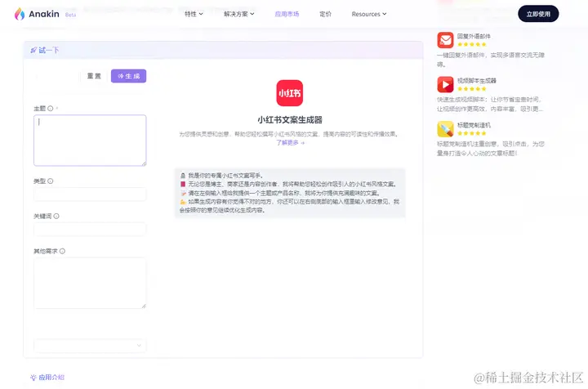Open the 视频脚本生成器 app icon
The width and height of the screenshot is (588, 389).
point(445,84)
